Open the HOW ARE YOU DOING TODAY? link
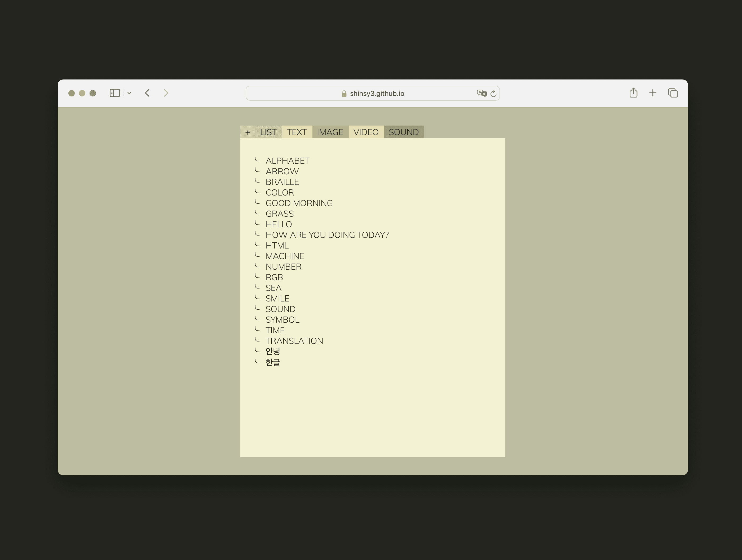The width and height of the screenshot is (742, 560). click(327, 235)
